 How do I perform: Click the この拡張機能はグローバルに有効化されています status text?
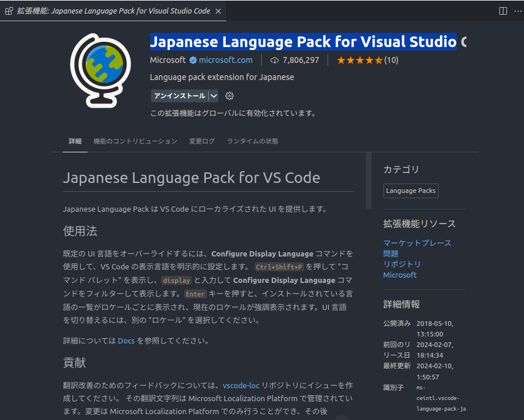pos(233,114)
